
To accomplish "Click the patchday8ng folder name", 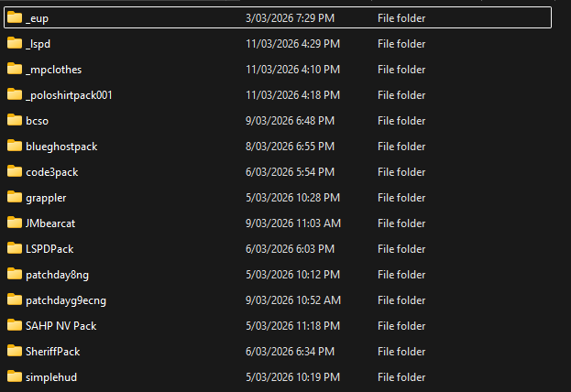I will coord(57,275).
